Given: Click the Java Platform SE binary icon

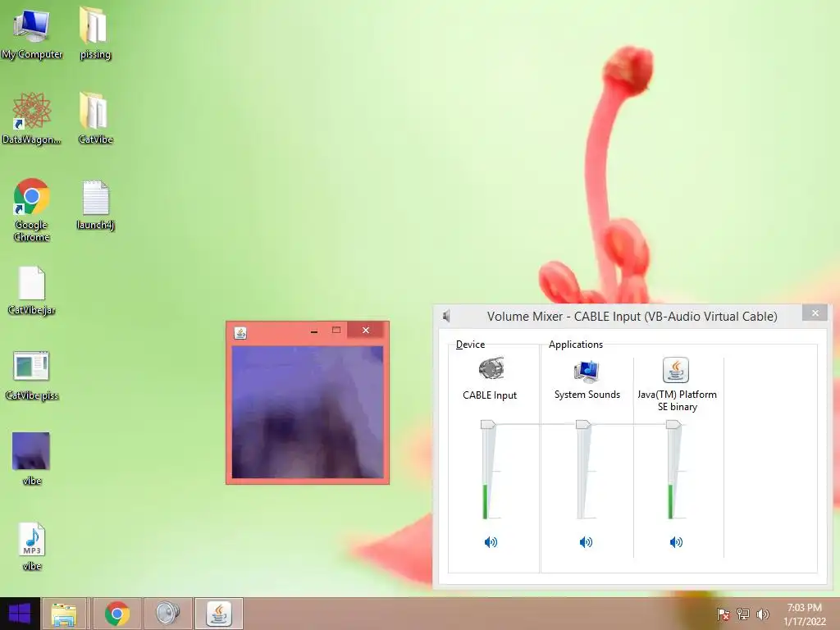Looking at the screenshot, I should [676, 370].
